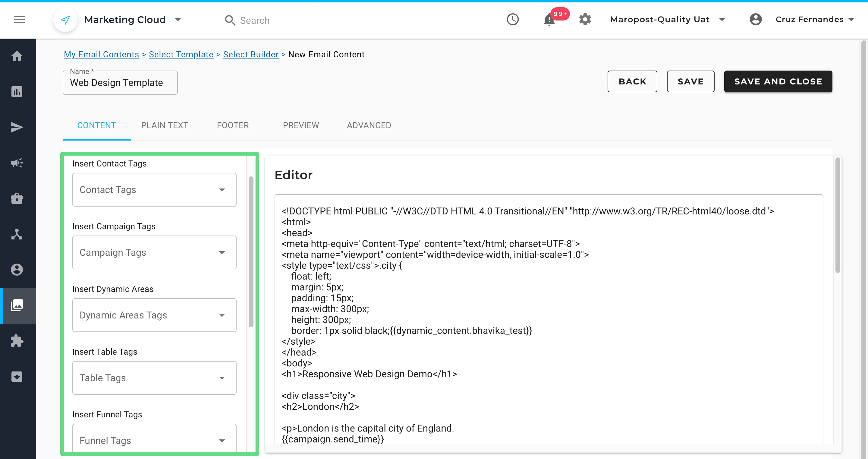Click the SAVE AND CLOSE button
Viewport: 868px width, 459px height.
point(778,82)
